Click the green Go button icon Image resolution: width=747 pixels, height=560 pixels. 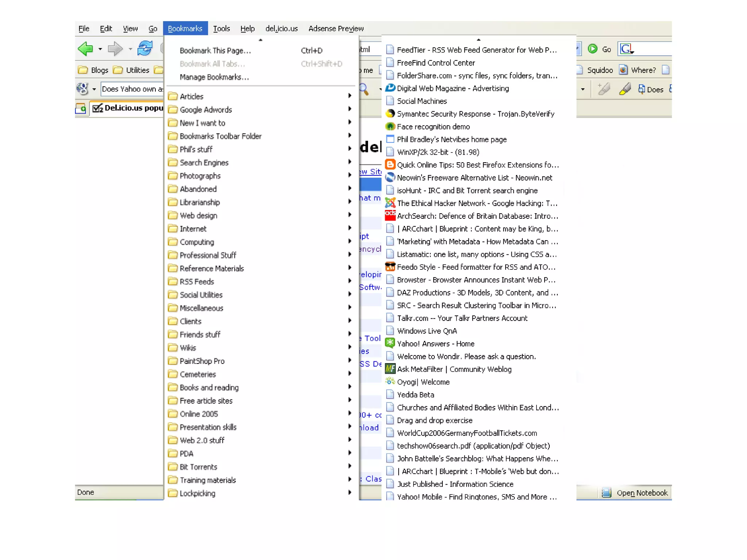[593, 49]
